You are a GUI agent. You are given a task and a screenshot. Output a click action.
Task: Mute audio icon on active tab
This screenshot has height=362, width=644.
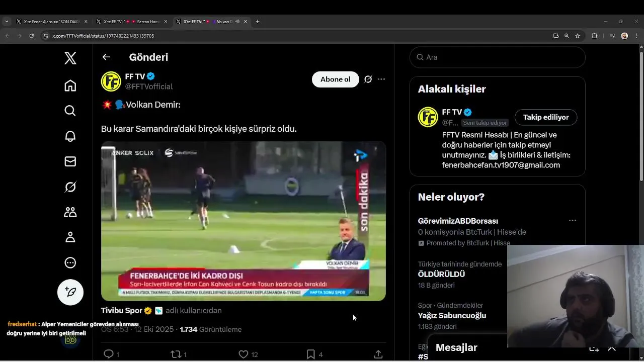tap(237, 22)
